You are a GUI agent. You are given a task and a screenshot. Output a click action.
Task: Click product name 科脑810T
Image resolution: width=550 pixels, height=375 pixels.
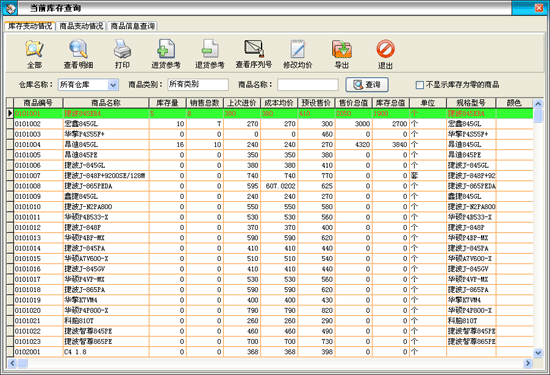pyautogui.click(x=79, y=321)
